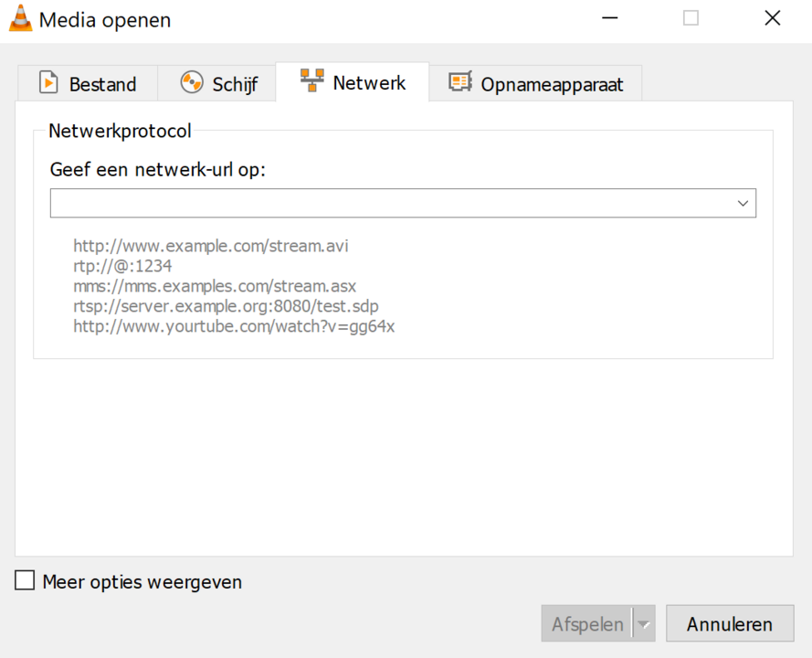Close the Media openen dialog window

(x=772, y=19)
